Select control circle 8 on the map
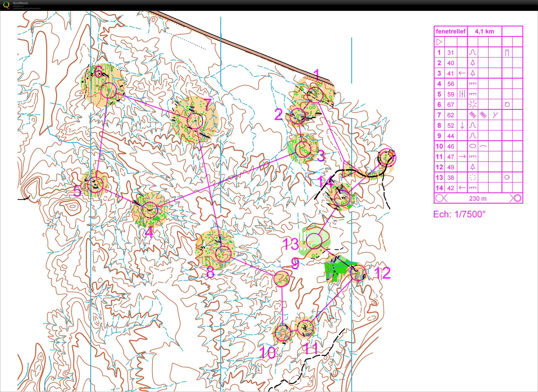This screenshot has width=538, height=392. [x=223, y=254]
